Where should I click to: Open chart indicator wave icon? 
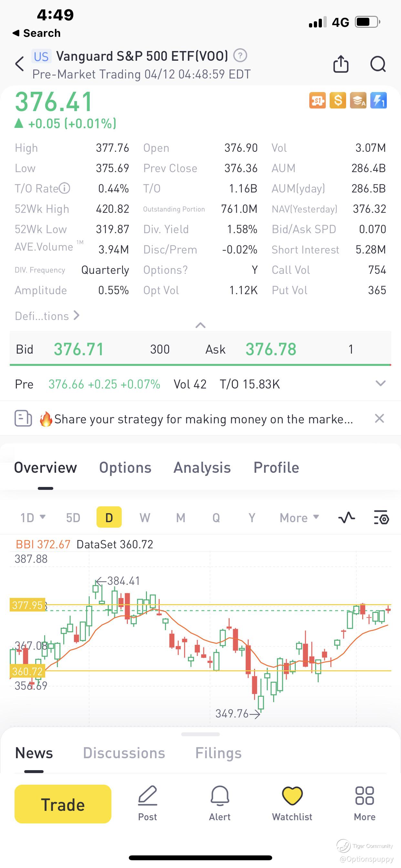346,517
